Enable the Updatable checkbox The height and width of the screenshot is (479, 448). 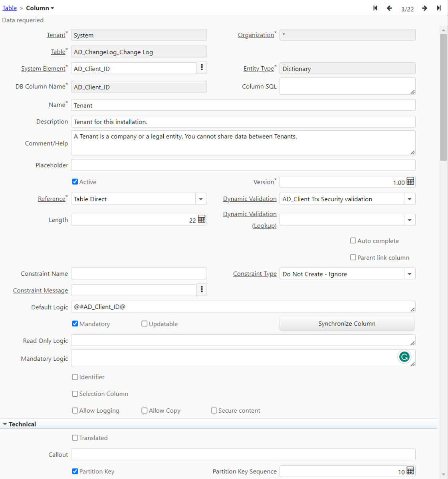point(145,324)
